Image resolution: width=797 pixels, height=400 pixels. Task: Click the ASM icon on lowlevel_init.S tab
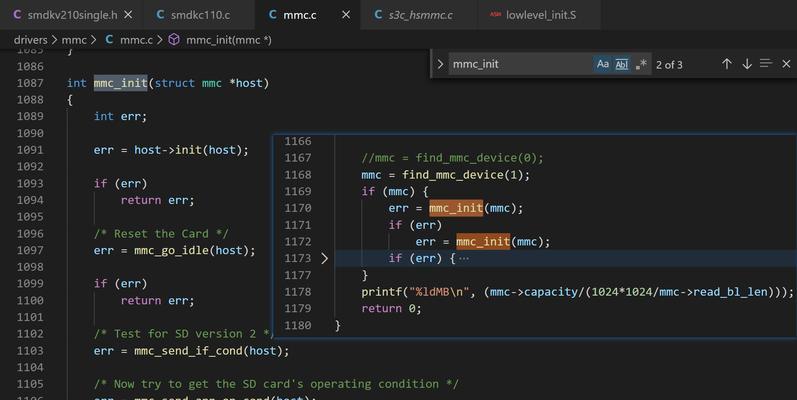click(x=495, y=15)
